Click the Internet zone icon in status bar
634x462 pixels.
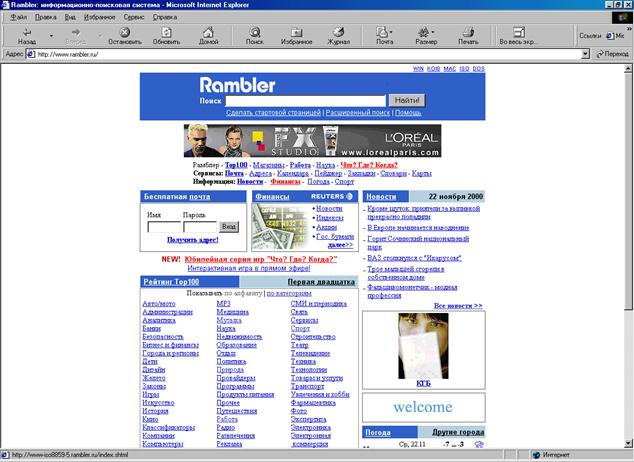tap(537, 455)
